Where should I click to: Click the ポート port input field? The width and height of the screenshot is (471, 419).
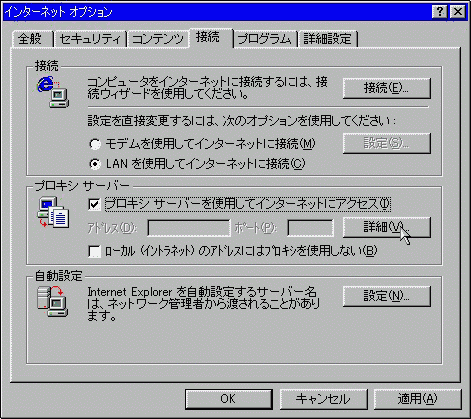pos(310,228)
